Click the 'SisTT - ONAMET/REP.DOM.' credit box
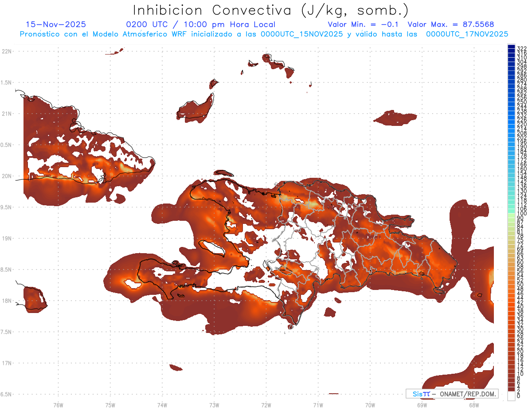Screen dimensions: 532x411 coord(452,394)
